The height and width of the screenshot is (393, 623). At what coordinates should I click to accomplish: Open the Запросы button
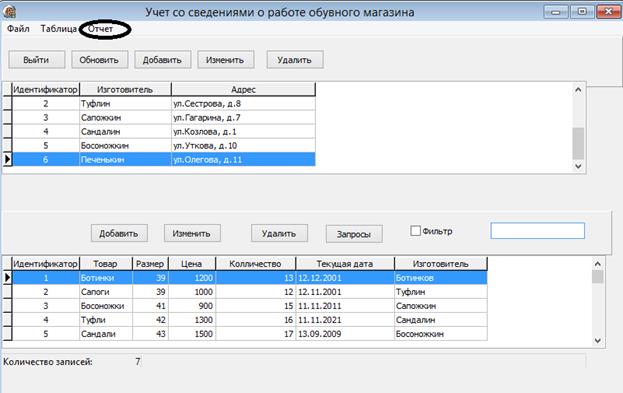[354, 234]
